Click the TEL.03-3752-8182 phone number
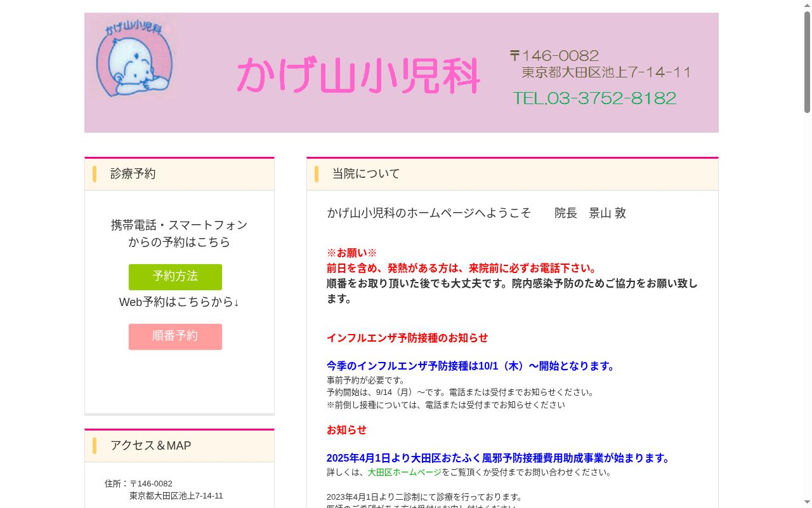This screenshot has width=812, height=508. click(x=594, y=98)
